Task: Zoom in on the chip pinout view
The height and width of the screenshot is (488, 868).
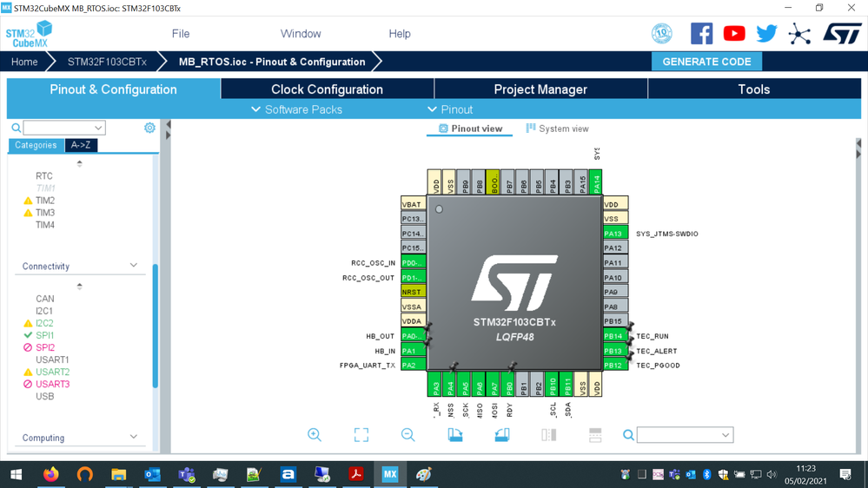Action: (315, 435)
